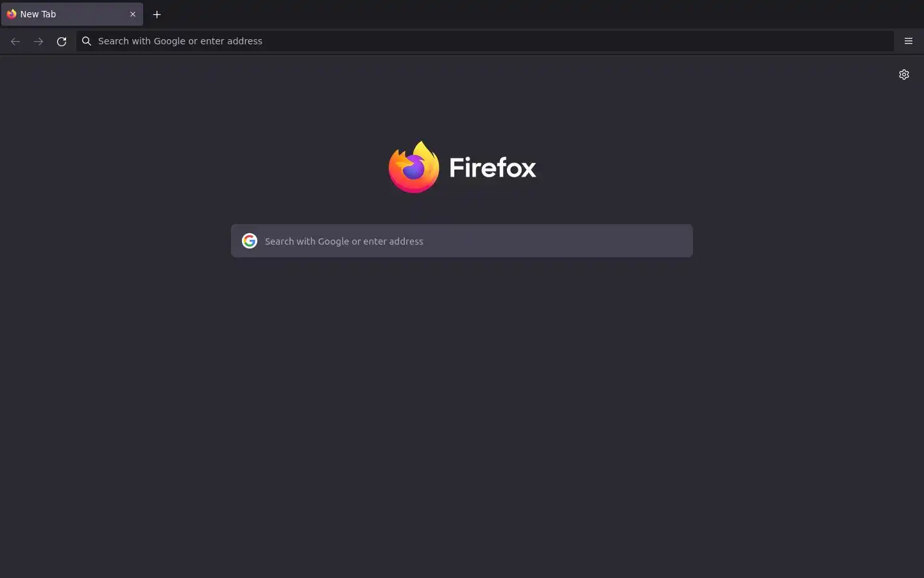Click the Firefox favicon on the tab
The image size is (924, 578).
(x=12, y=14)
